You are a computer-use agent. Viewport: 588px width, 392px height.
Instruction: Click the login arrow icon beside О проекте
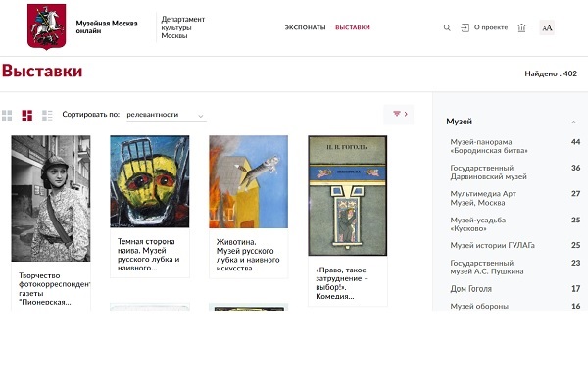pyautogui.click(x=465, y=27)
